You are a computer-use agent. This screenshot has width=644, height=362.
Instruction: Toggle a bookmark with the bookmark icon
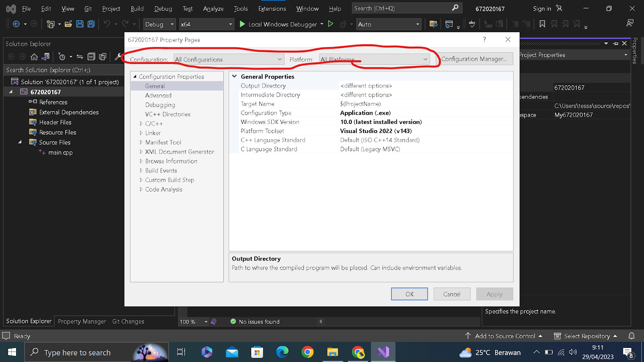(x=542, y=24)
